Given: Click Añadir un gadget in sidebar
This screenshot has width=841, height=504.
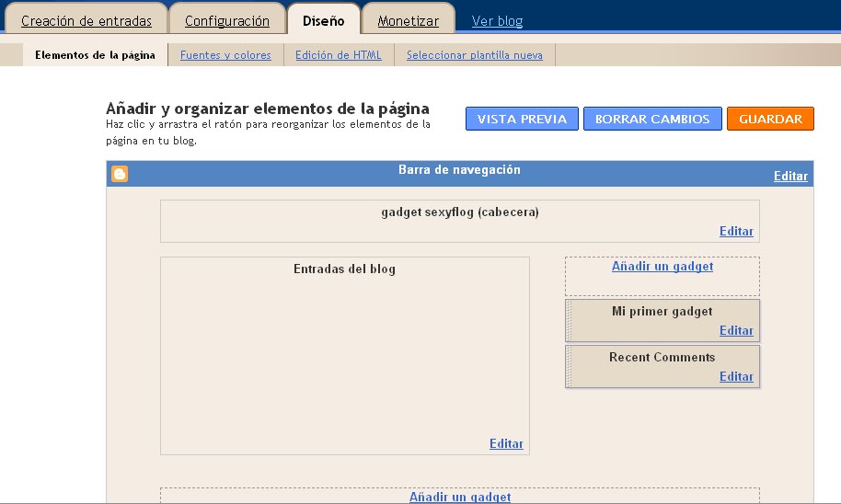Looking at the screenshot, I should (x=662, y=267).
